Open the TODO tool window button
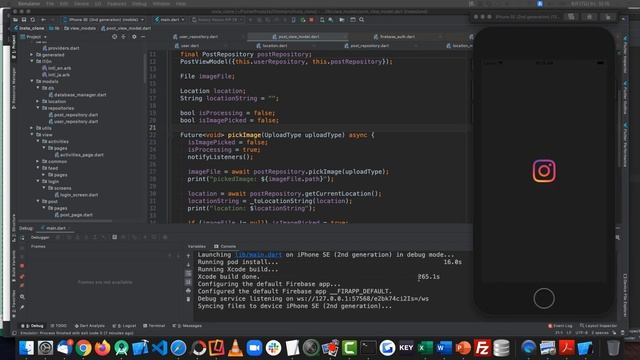 click(x=59, y=326)
